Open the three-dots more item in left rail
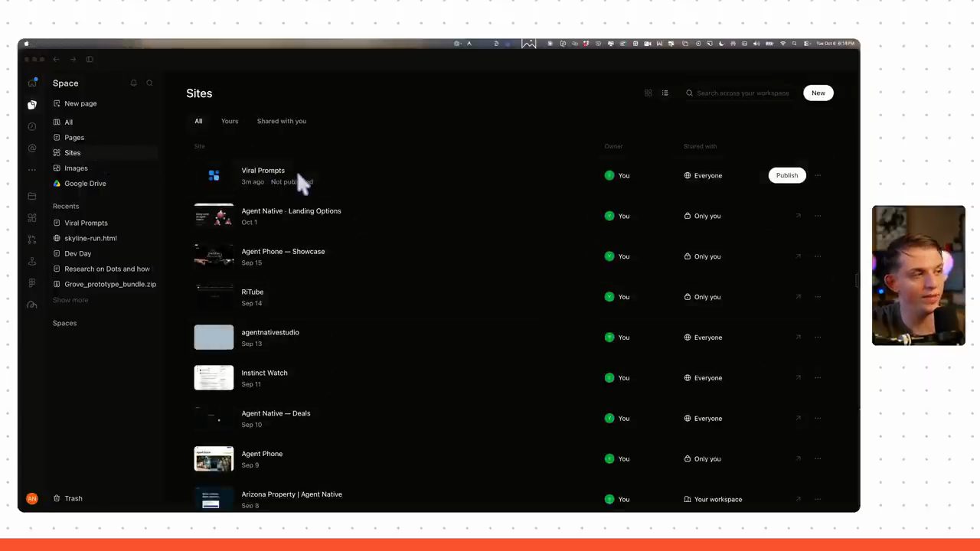Viewport: 980px width, 551px height. pos(32,170)
